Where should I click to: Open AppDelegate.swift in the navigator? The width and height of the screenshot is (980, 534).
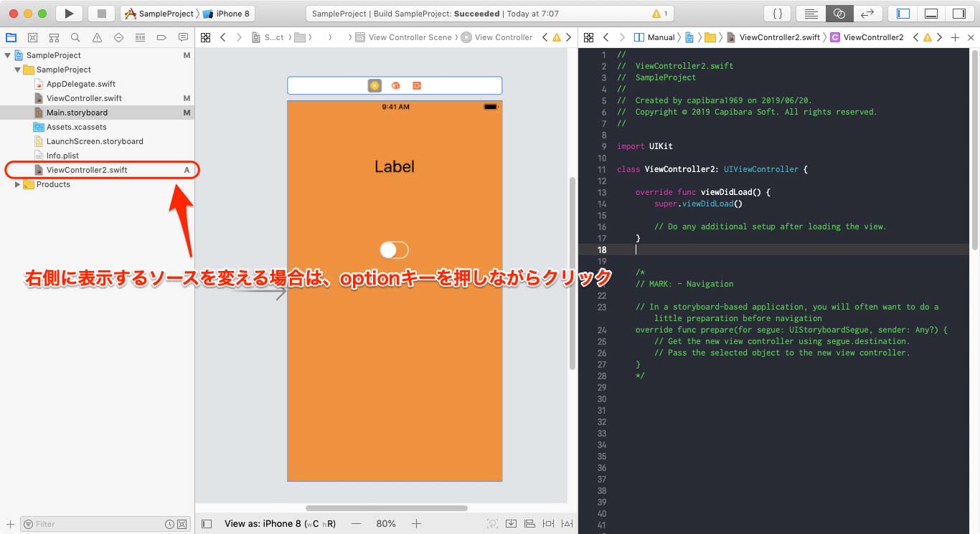point(80,84)
